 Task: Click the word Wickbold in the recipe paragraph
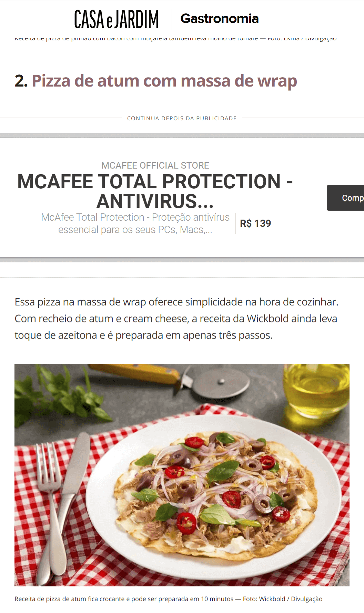tap(268, 319)
